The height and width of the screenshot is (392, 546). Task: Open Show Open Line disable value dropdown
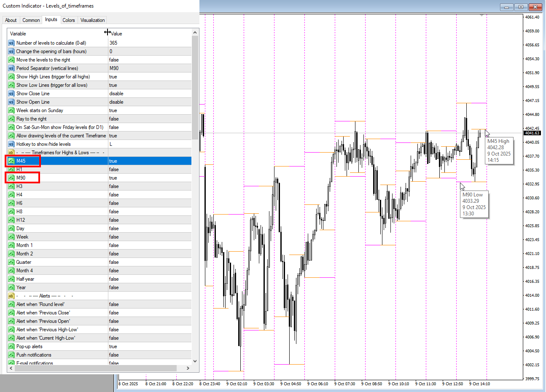pos(150,102)
